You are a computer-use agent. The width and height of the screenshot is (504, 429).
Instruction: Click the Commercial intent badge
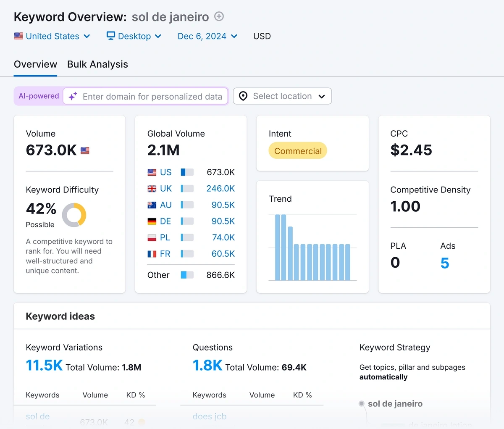298,151
